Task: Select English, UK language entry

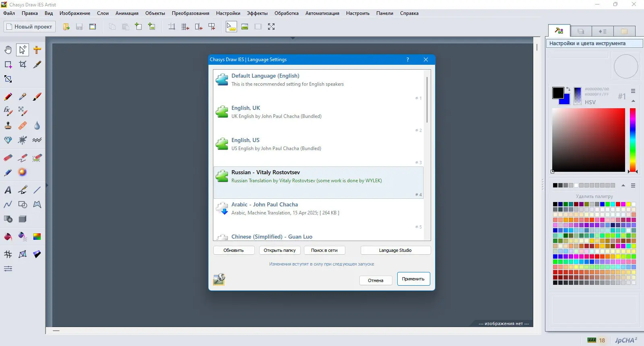Action: click(x=318, y=118)
